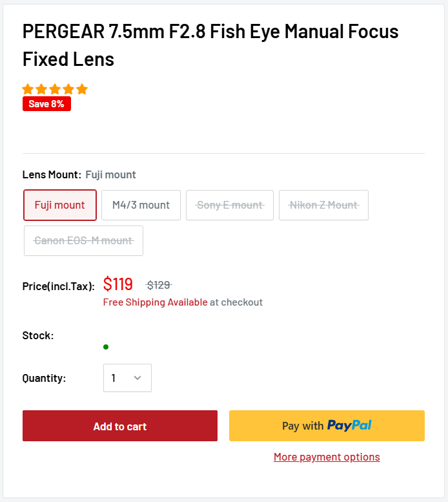Image resolution: width=448 pixels, height=502 pixels.
Task: Open the Quantity dropdown
Action: 127,378
